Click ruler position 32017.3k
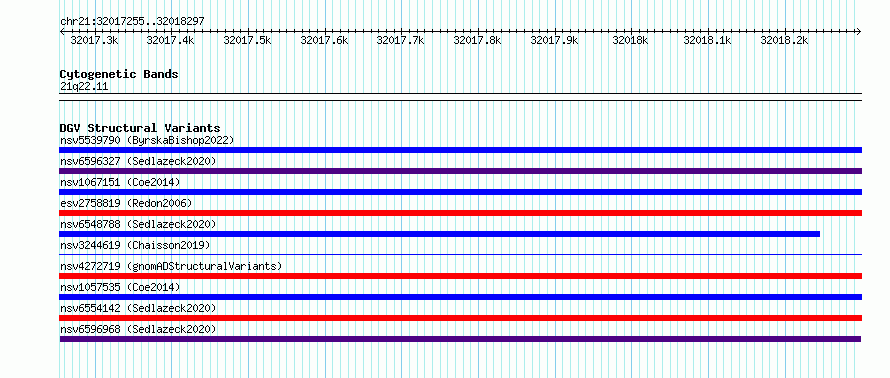Screen dimensions: 890x378 click(x=94, y=40)
